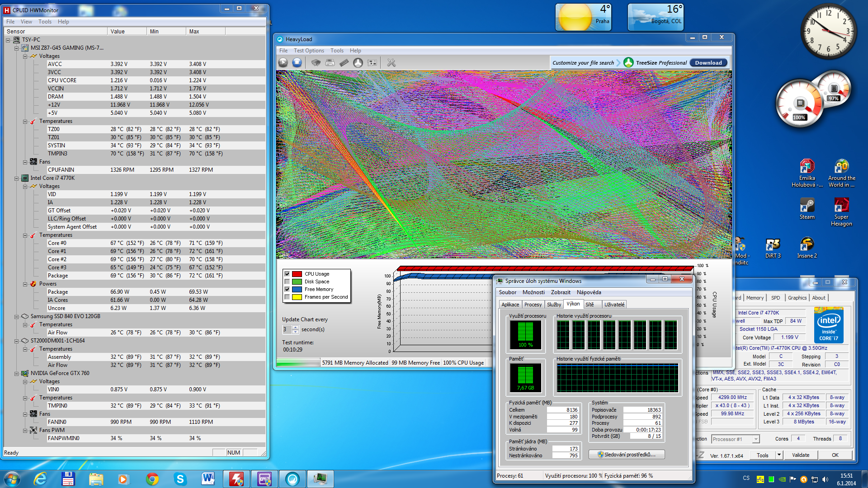Toggle the CPU stress chip icon
This screenshot has height=488, width=868.
tap(316, 63)
